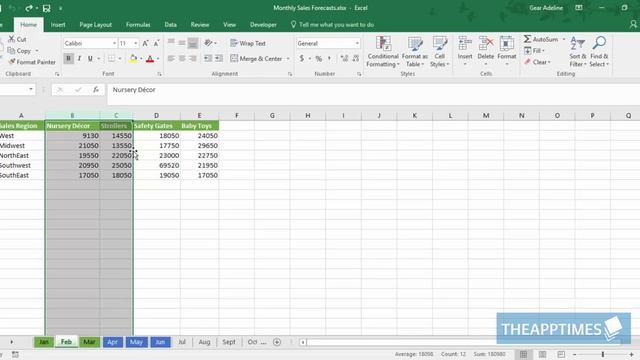
Task: Open Ribbon Display Options button
Action: 579,8
